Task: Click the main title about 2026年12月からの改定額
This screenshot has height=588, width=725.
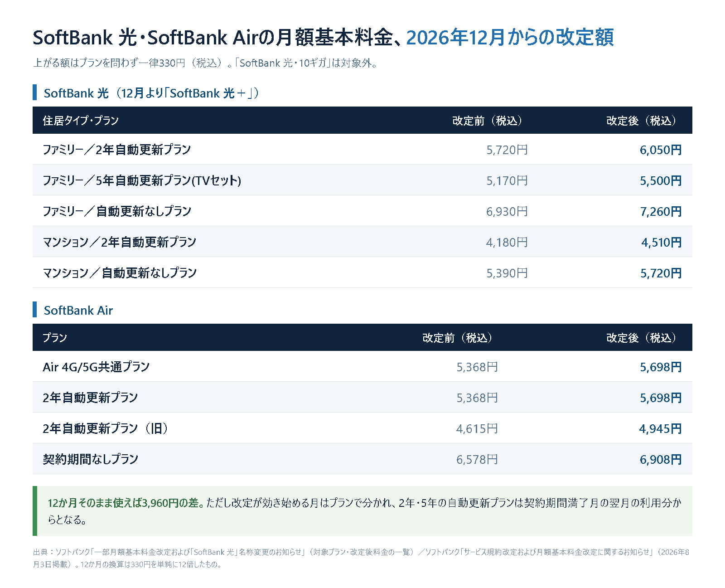Action: 323,37
